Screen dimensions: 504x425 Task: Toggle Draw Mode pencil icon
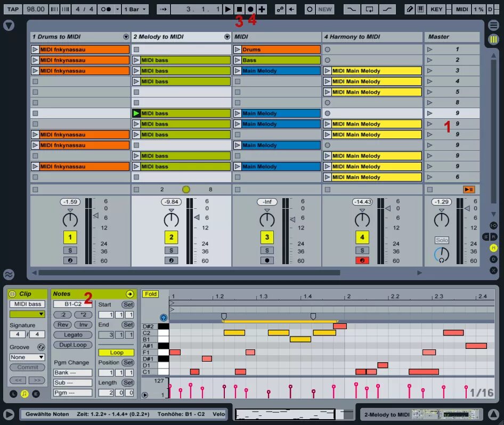410,9
